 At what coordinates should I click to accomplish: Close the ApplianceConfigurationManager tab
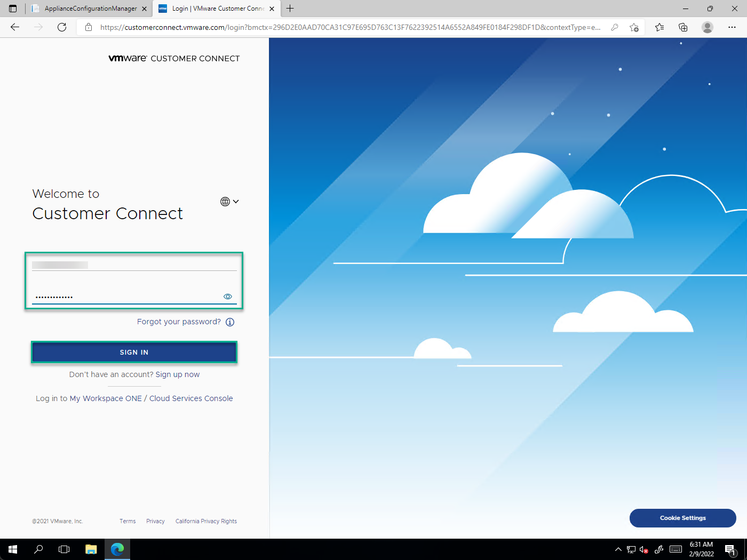[x=144, y=9]
